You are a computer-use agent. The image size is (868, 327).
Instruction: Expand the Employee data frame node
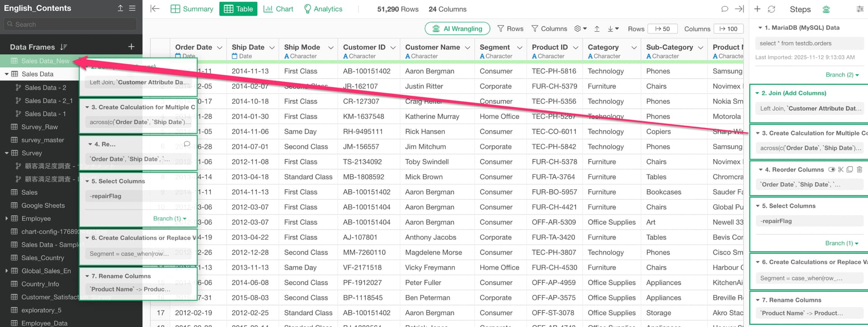[x=7, y=219]
